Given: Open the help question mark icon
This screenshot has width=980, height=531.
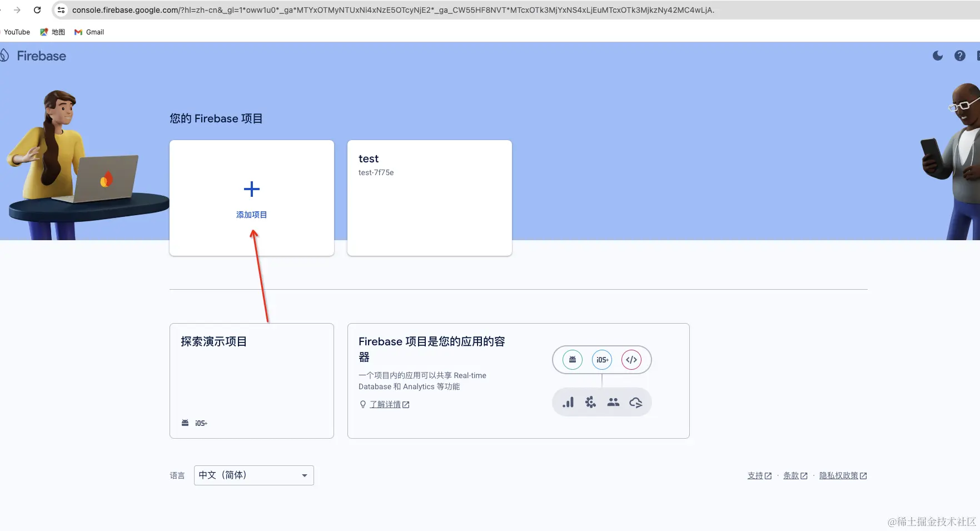Looking at the screenshot, I should pyautogui.click(x=960, y=56).
